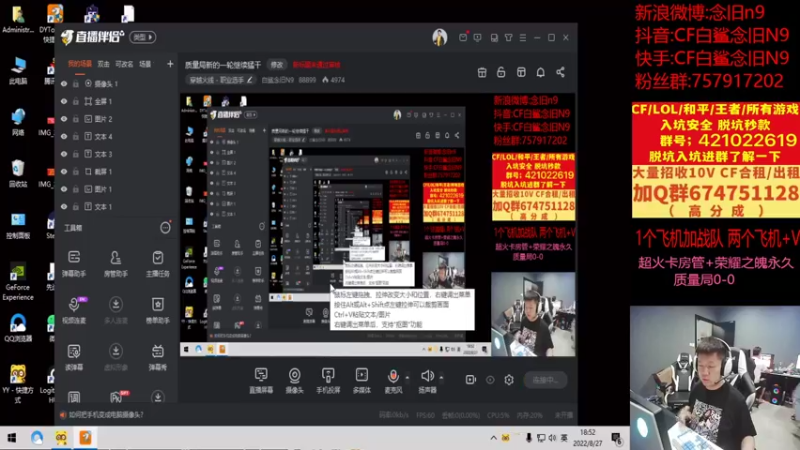Hide the 全屏 1 source
This screenshot has width=800, height=450.
click(64, 102)
